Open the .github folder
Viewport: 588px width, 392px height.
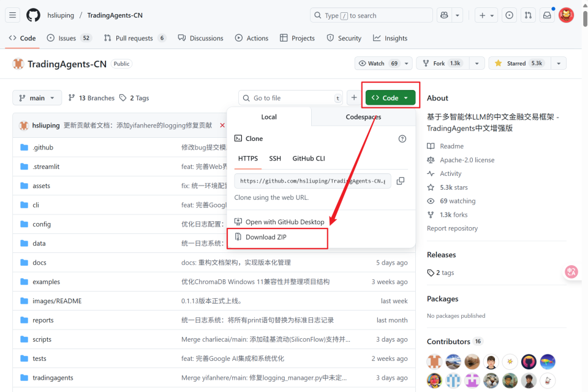click(x=43, y=148)
